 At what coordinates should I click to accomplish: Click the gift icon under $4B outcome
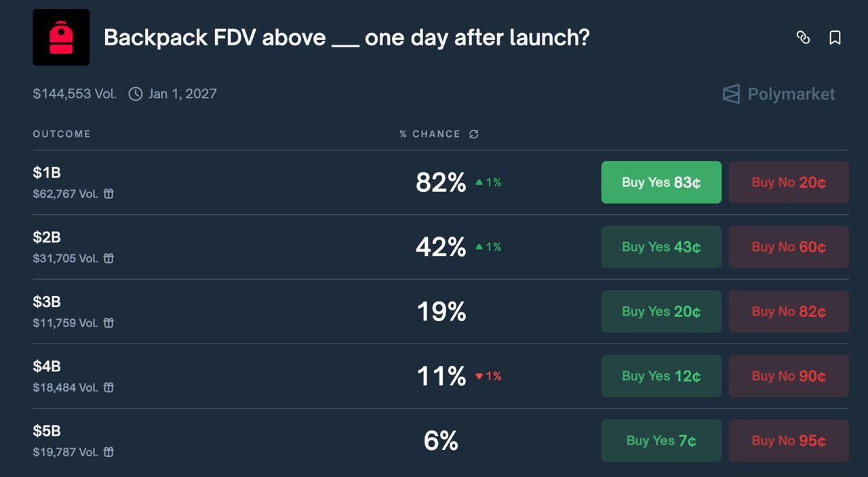click(x=108, y=388)
